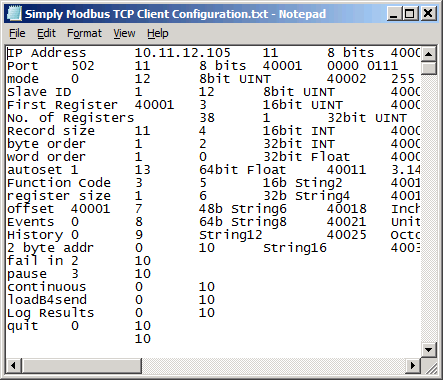The width and height of the screenshot is (443, 380).
Task: Maximize the Notepad window
Action: [410, 14]
